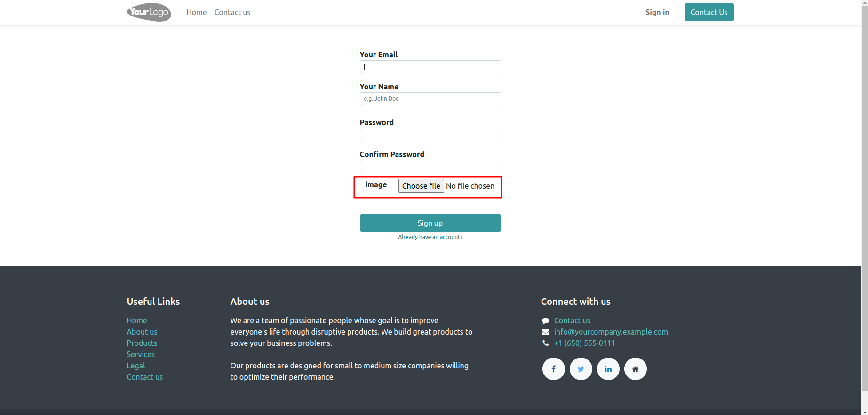The image size is (868, 415).
Task: Open Home in the top navigation
Action: coord(196,12)
